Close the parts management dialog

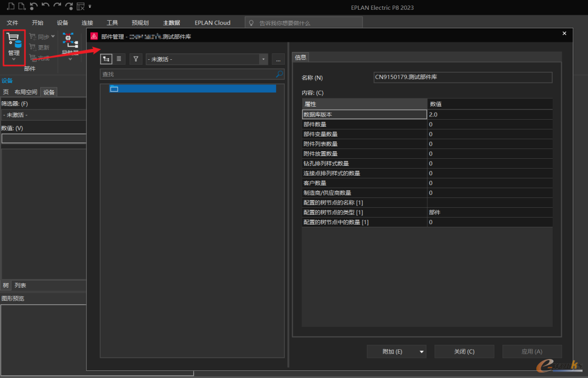(x=565, y=33)
